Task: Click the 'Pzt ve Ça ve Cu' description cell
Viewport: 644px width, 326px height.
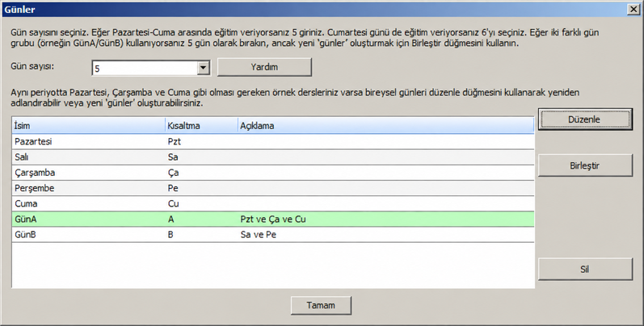Action: point(273,219)
